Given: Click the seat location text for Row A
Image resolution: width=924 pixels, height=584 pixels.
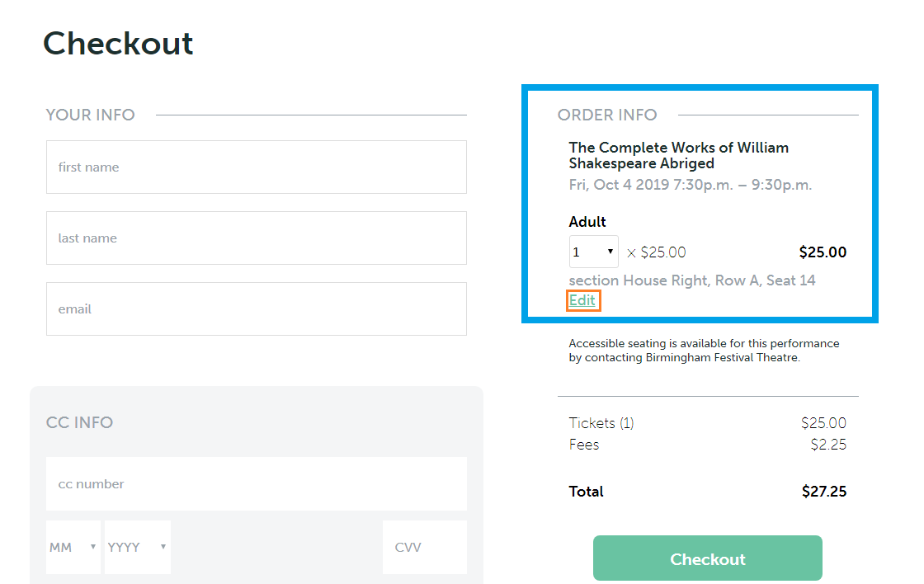Looking at the screenshot, I should coord(691,280).
